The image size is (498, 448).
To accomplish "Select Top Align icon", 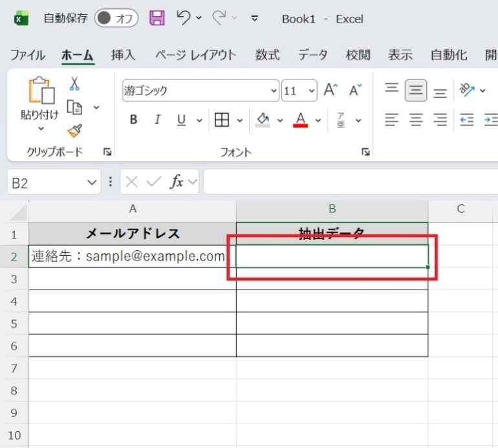I will point(391,89).
